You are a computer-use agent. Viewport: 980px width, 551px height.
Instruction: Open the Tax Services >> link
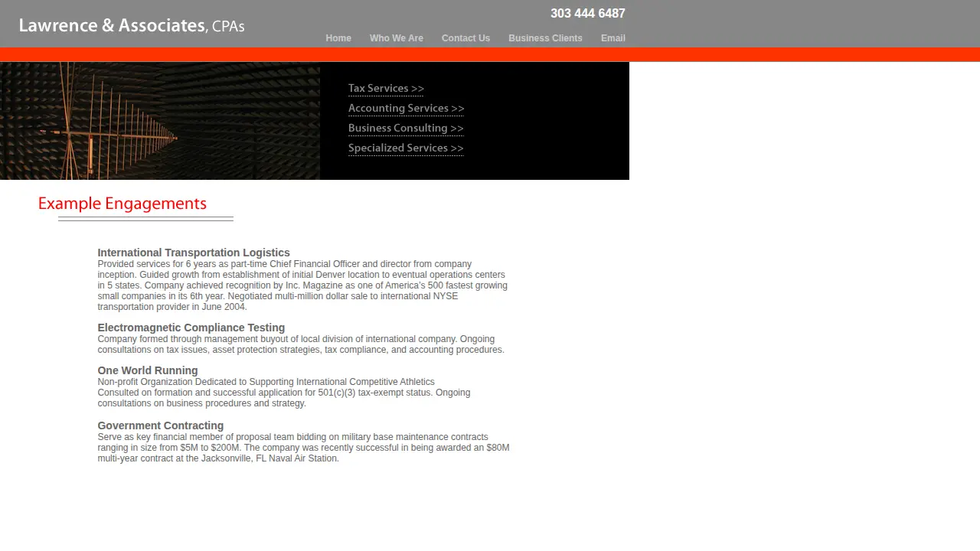point(386,89)
